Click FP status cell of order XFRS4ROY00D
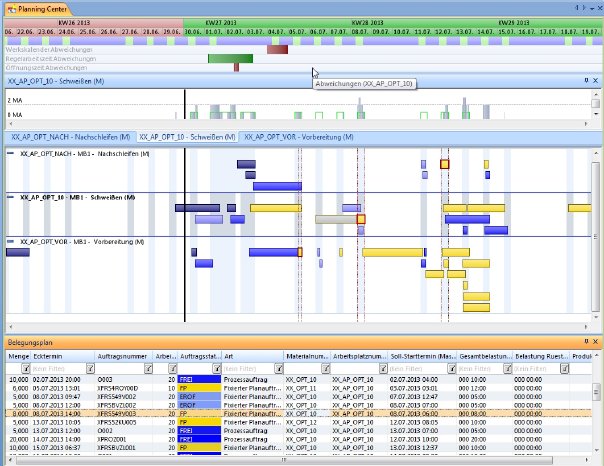The width and height of the screenshot is (604, 466). click(199, 388)
